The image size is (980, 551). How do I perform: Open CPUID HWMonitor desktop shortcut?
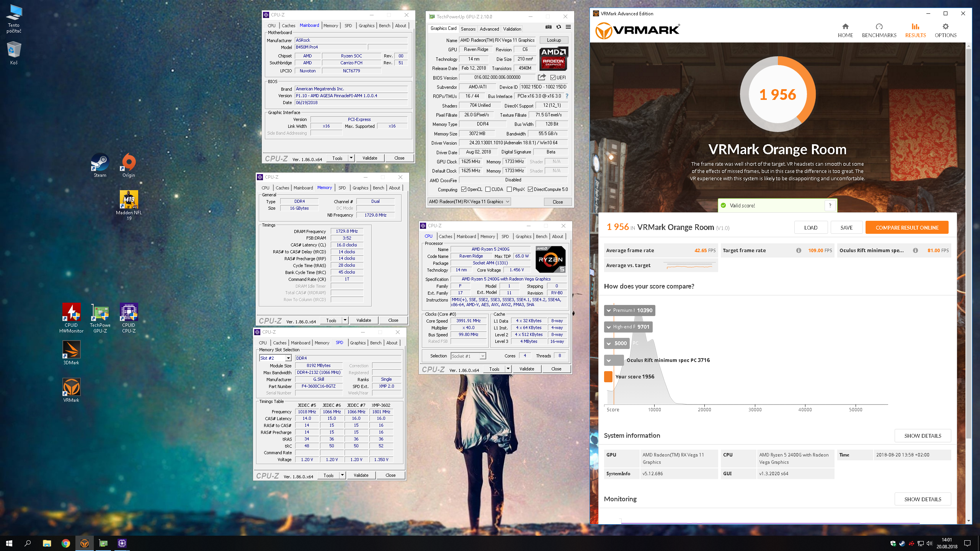(71, 318)
